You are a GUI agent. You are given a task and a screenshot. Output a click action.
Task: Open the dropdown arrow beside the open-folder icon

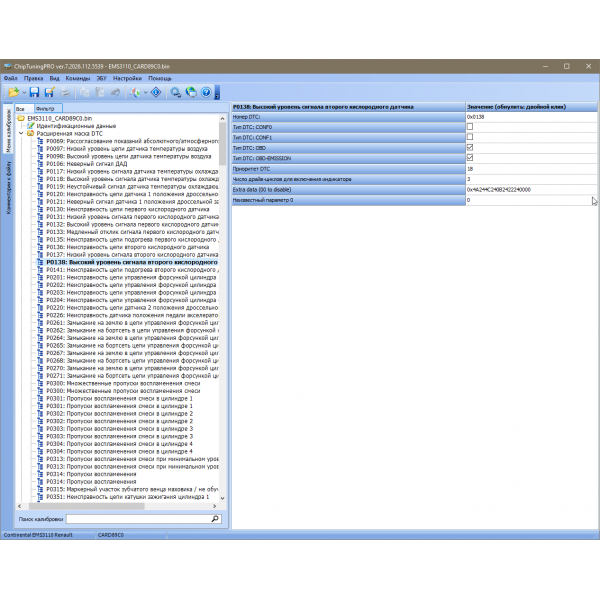[23, 93]
